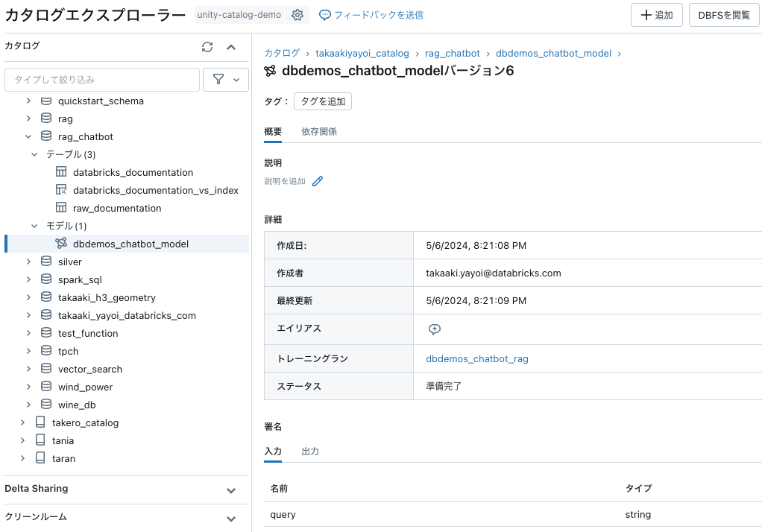Expand the takaaki_yayoi_databricks_com schema
Image resolution: width=762 pixels, height=532 pixels.
(28, 315)
